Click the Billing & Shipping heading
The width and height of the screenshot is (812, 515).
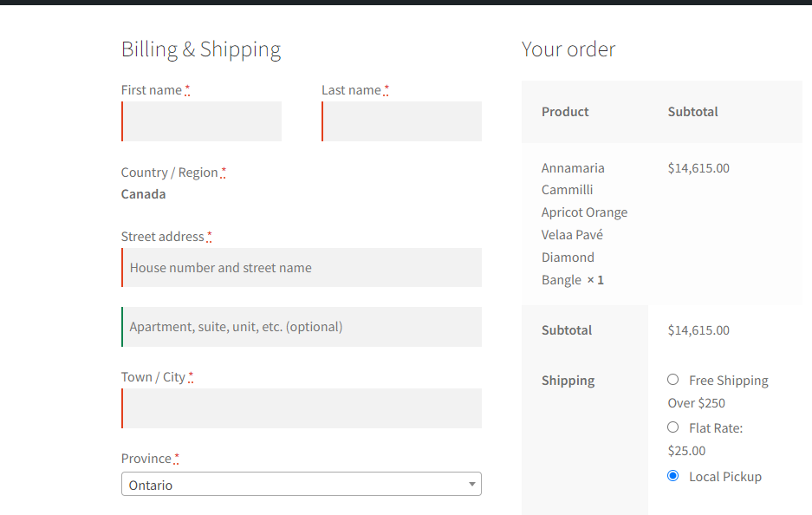click(201, 49)
